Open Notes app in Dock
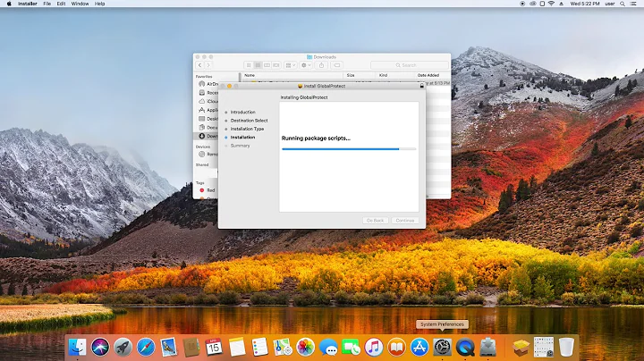Image resolution: width=644 pixels, height=361 pixels. coord(237,348)
